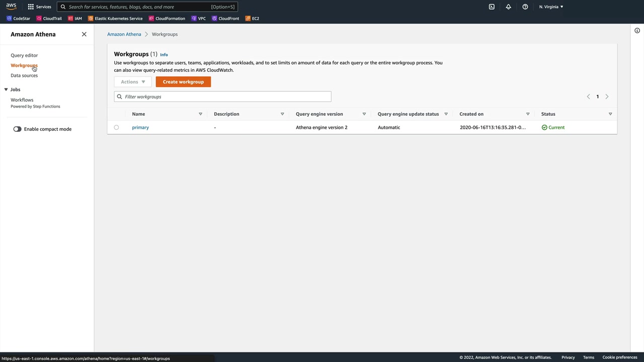
Task: Enable compact mode toggle
Action: [x=18, y=129]
